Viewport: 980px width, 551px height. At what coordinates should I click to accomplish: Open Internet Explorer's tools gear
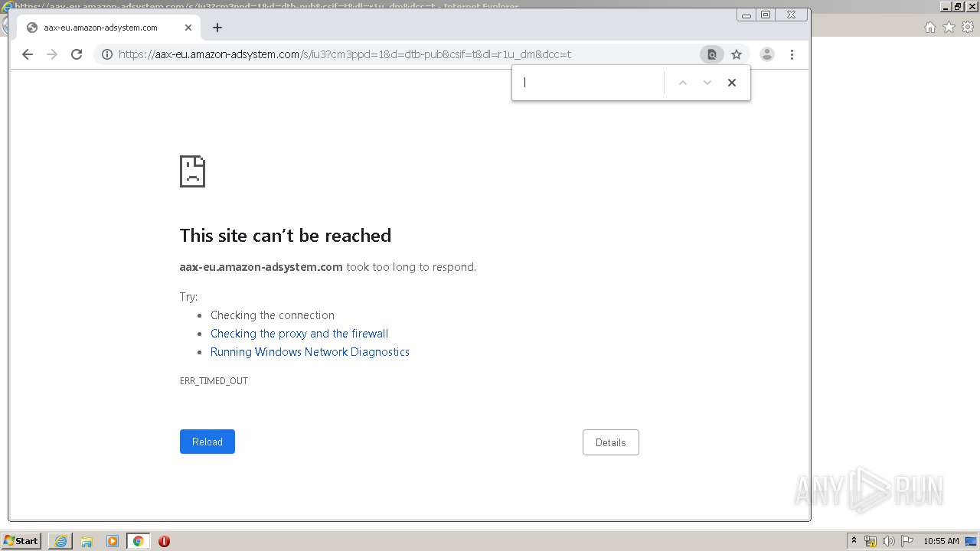[x=968, y=28]
